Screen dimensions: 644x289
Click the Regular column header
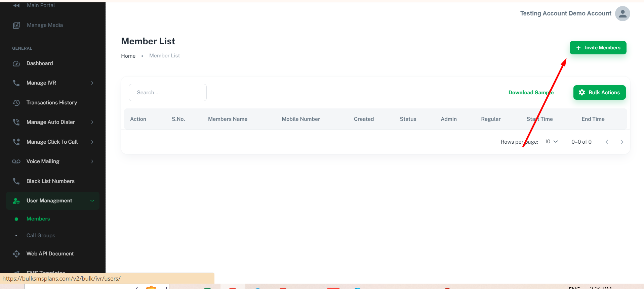(x=491, y=119)
